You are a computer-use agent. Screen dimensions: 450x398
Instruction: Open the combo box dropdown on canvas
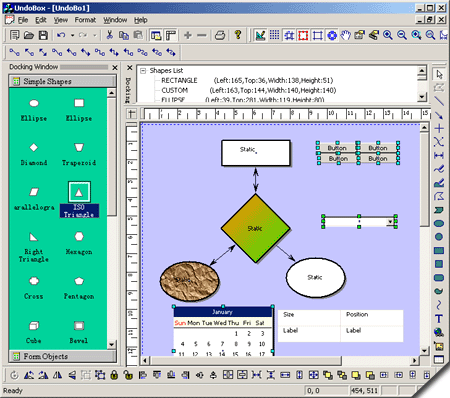[x=390, y=222]
